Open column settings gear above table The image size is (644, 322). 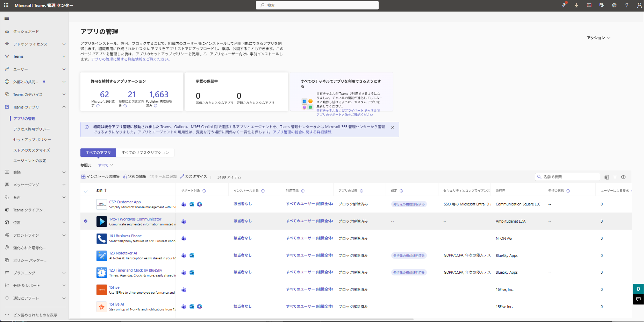point(623,177)
